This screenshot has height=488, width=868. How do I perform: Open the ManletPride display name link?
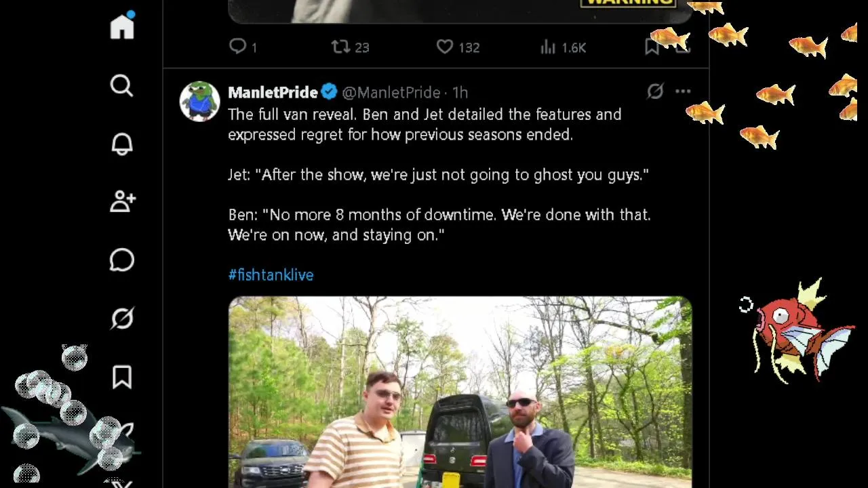(x=273, y=92)
